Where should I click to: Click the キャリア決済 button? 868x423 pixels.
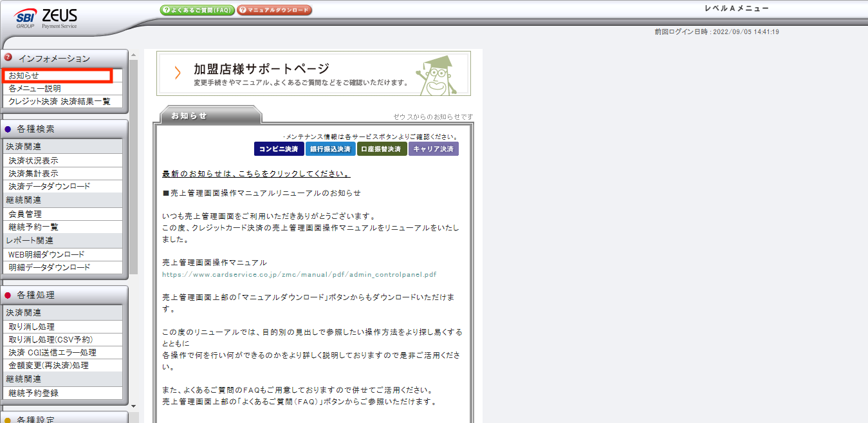click(434, 149)
